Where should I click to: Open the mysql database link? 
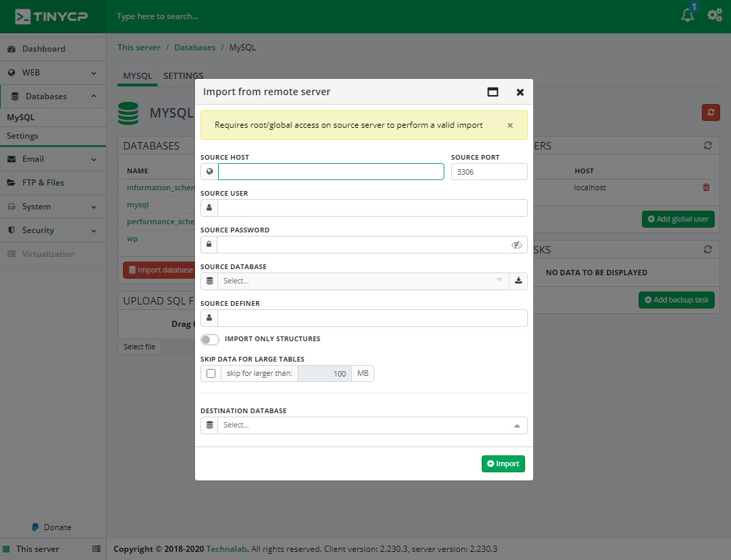pos(138,205)
